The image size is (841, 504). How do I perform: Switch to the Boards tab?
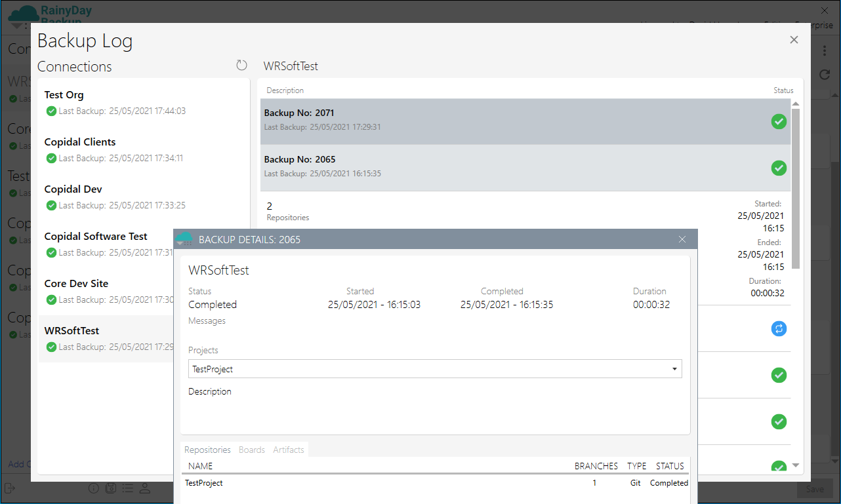pyautogui.click(x=252, y=450)
